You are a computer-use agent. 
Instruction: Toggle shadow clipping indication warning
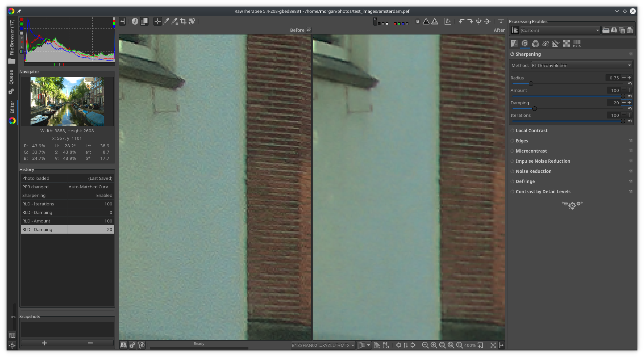pos(426,22)
